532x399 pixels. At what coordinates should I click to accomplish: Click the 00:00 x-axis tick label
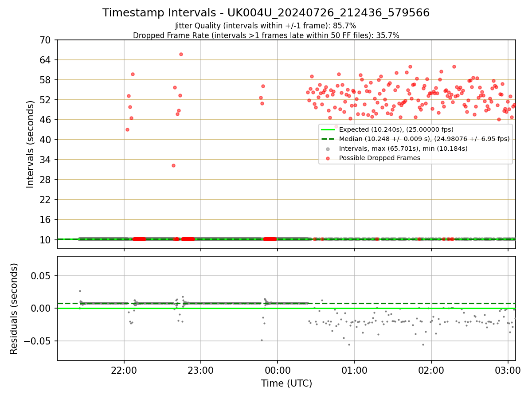point(278,370)
